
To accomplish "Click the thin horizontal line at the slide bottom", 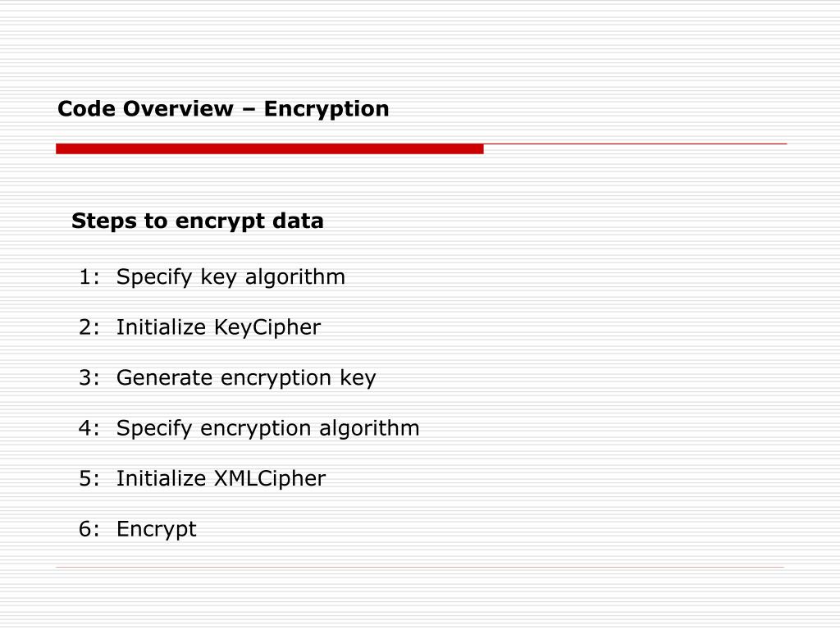I will 420,567.
